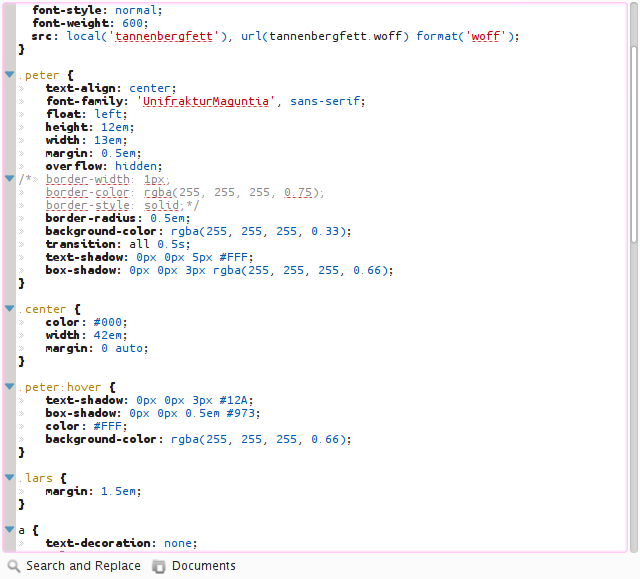This screenshot has height=579, width=640.
Task: Click the '.center' selector text
Action: tap(42, 309)
